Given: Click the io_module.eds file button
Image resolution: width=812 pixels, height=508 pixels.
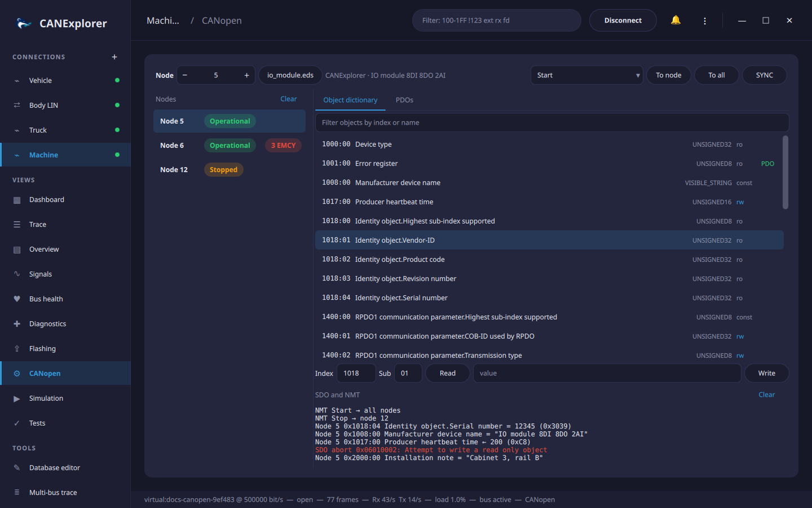Looking at the screenshot, I should tap(290, 75).
